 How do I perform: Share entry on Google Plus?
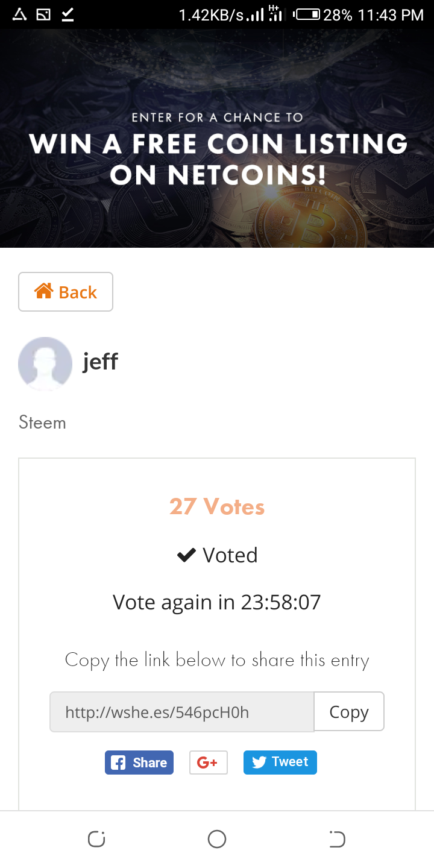pyautogui.click(x=208, y=763)
